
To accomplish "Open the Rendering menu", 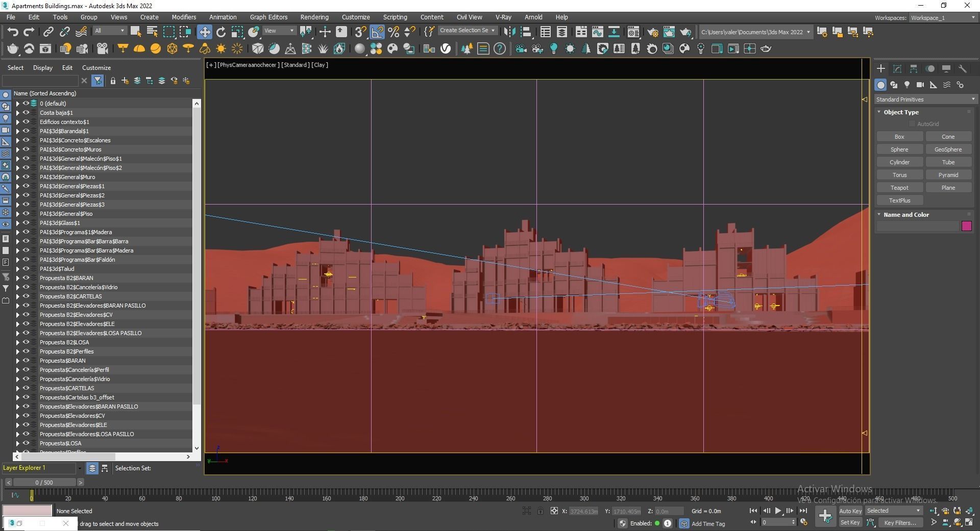I will click(314, 17).
